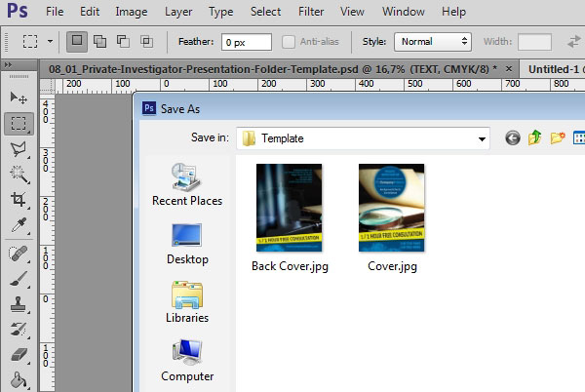Go to Libraries location
This screenshot has width=585, height=392.
point(187,301)
